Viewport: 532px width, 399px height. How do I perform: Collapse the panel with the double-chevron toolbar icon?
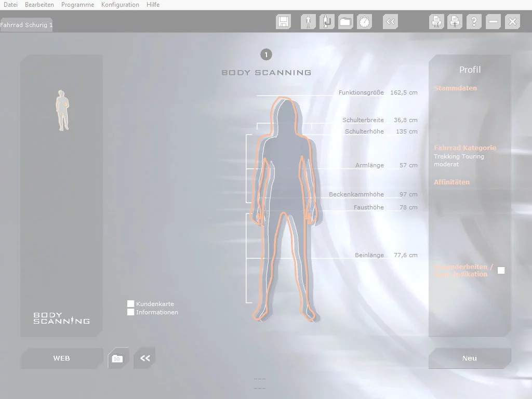click(390, 21)
